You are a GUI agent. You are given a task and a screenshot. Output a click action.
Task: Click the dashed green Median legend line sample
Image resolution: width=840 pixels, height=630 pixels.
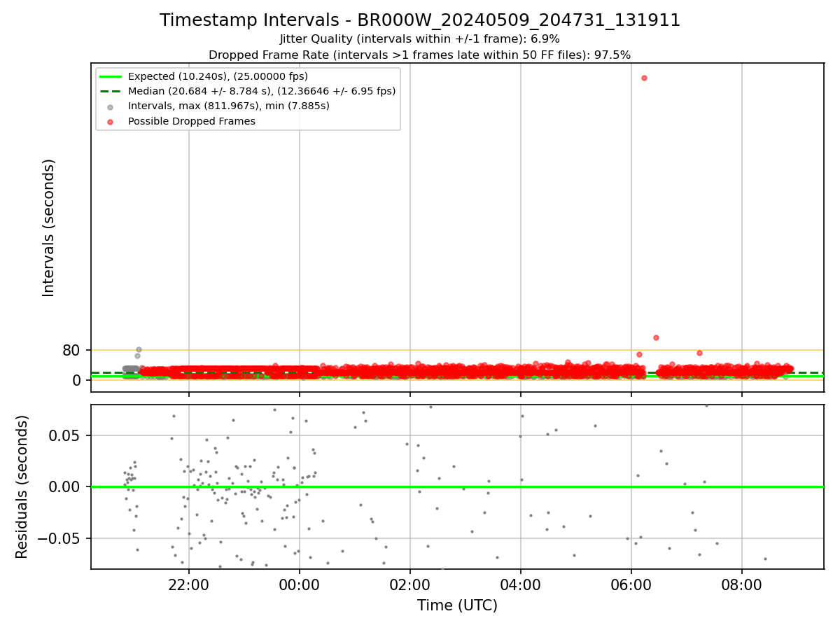coord(111,91)
